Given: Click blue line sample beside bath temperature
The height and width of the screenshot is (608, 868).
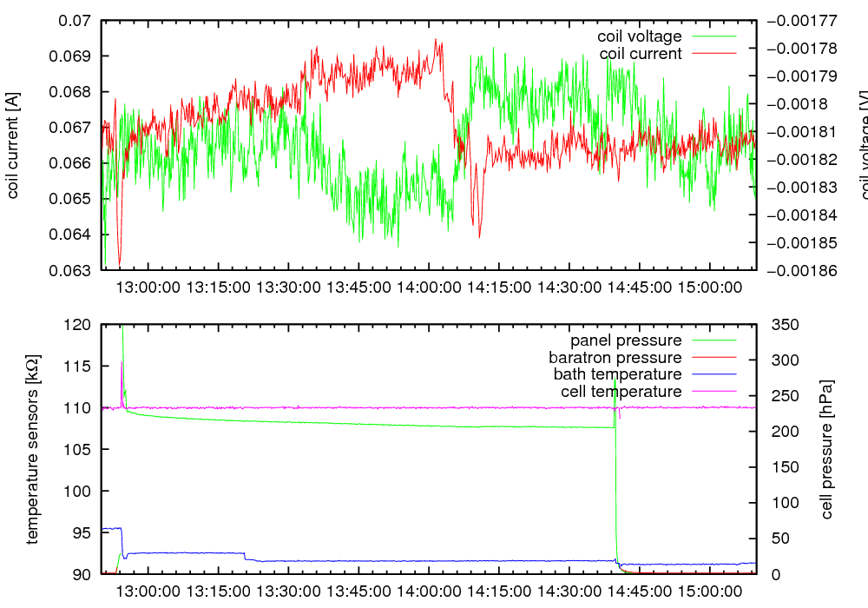Looking at the screenshot, I should [x=713, y=374].
